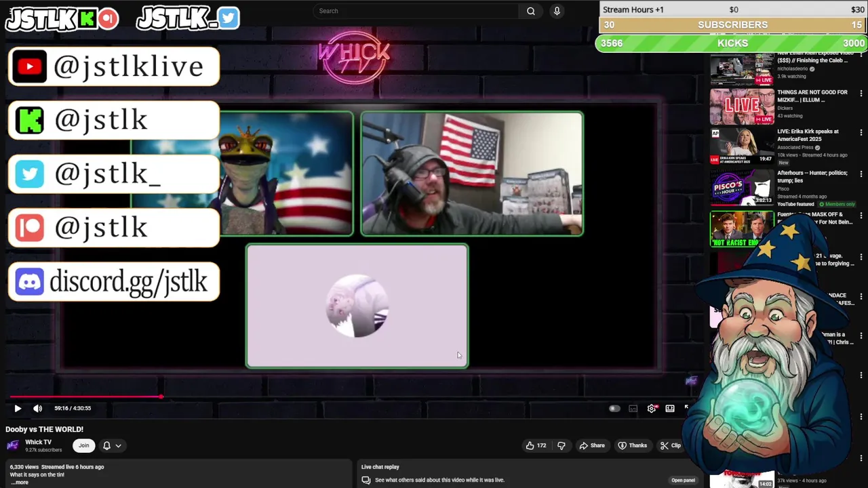Open the Whick TV channel name link
Screen dimensions: 868x488
(x=39, y=442)
